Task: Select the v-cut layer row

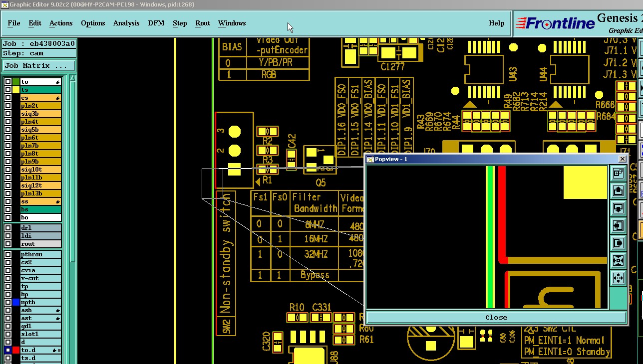Action: [40, 278]
